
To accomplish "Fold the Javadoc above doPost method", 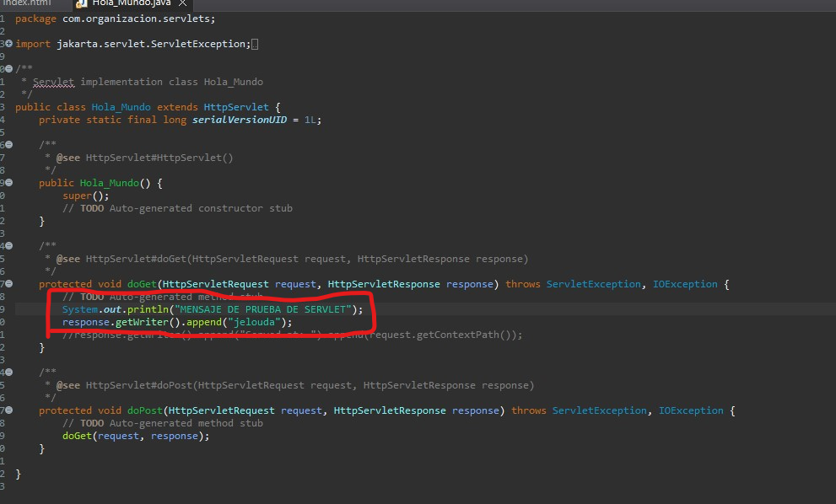I will [x=8, y=373].
